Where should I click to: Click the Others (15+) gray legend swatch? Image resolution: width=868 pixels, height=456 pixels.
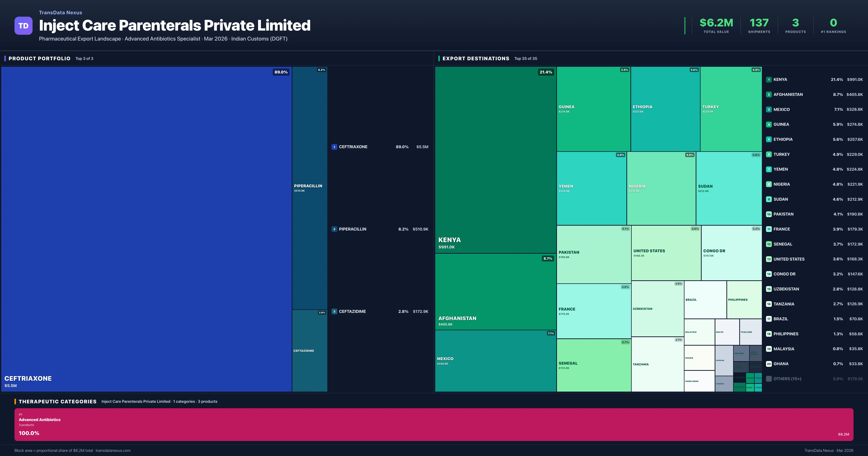(x=769, y=379)
